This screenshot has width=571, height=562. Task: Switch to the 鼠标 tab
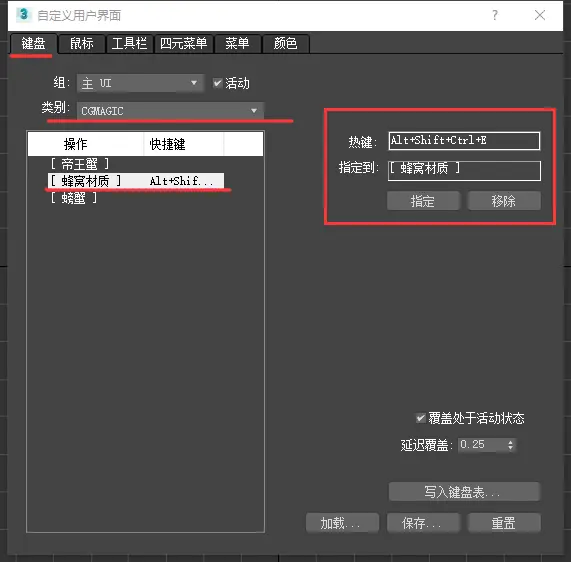(x=82, y=44)
